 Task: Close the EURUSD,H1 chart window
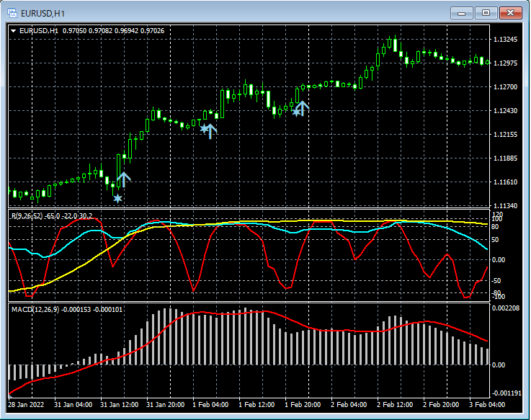tap(511, 12)
